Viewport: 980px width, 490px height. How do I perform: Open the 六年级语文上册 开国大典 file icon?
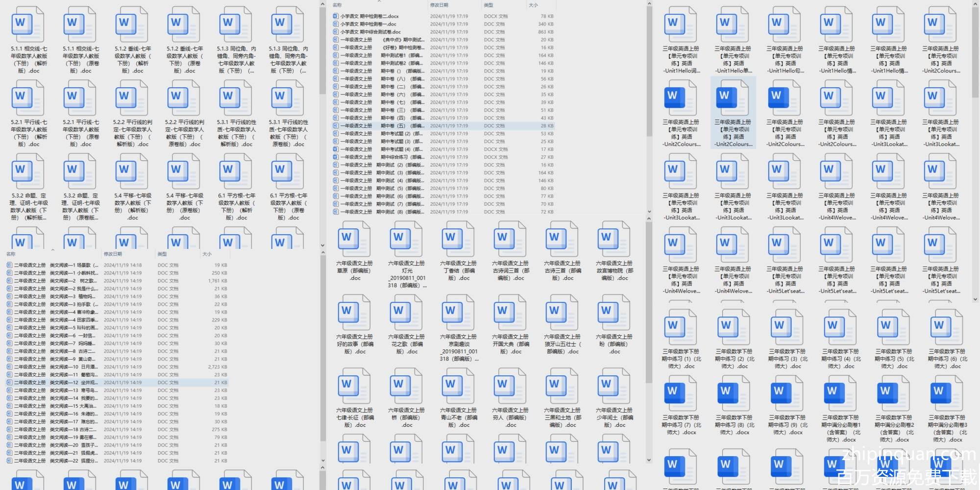coord(510,313)
